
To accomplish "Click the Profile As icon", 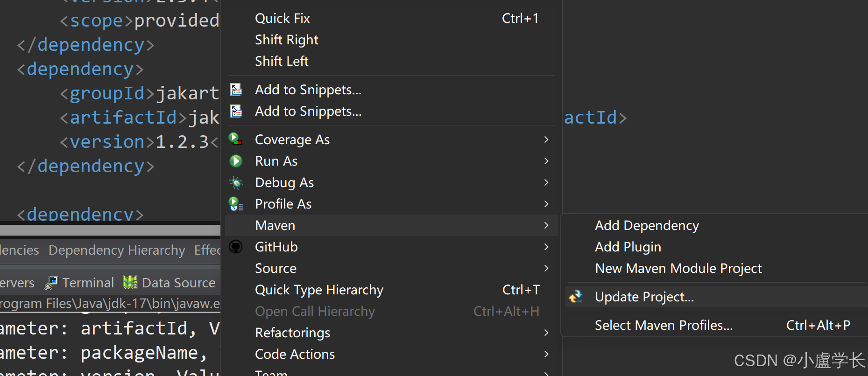I will click(x=236, y=204).
